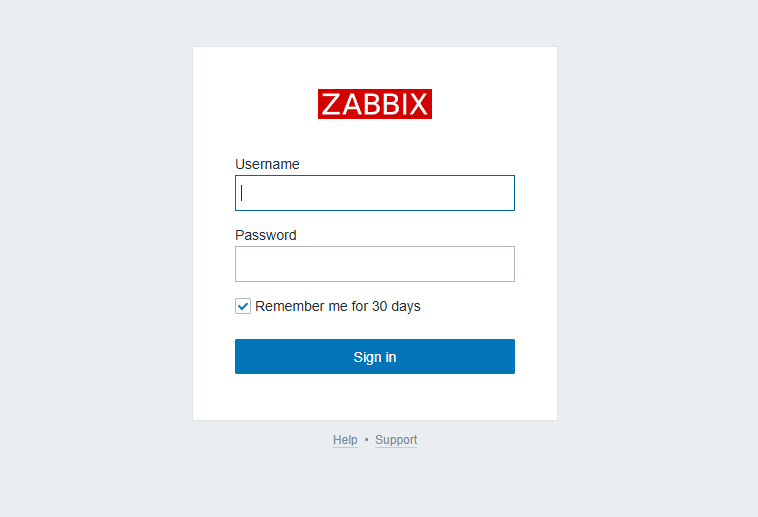758x517 pixels.
Task: Click the red ZABBIX logo
Action: [375, 103]
